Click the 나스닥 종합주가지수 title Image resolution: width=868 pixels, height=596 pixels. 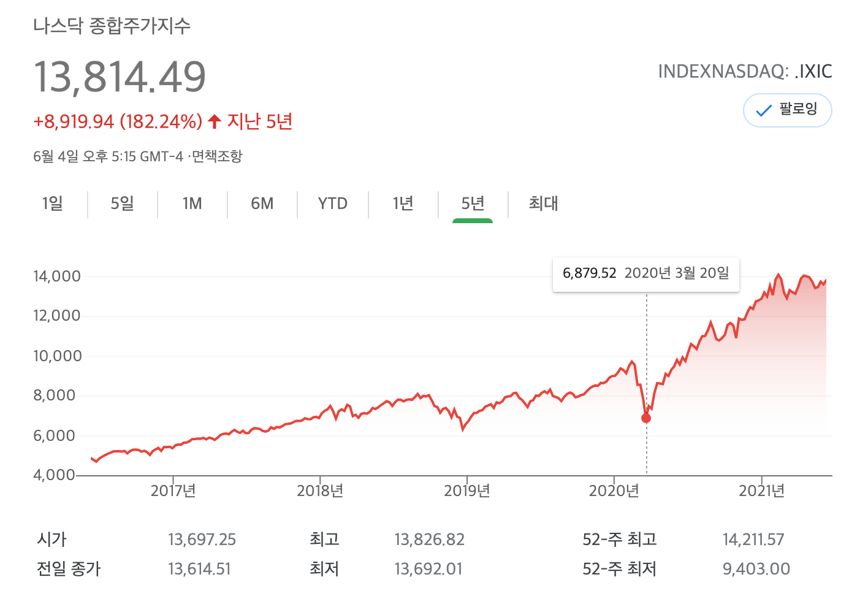click(112, 26)
